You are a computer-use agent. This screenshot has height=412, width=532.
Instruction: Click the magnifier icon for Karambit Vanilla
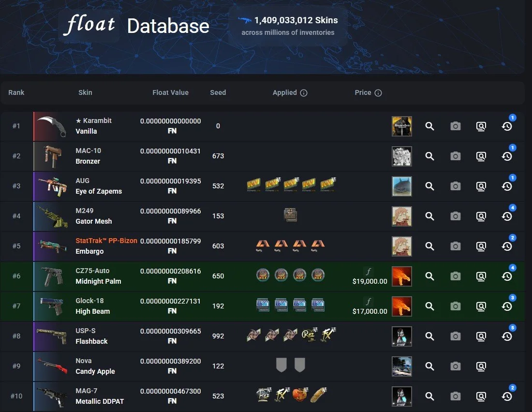429,126
